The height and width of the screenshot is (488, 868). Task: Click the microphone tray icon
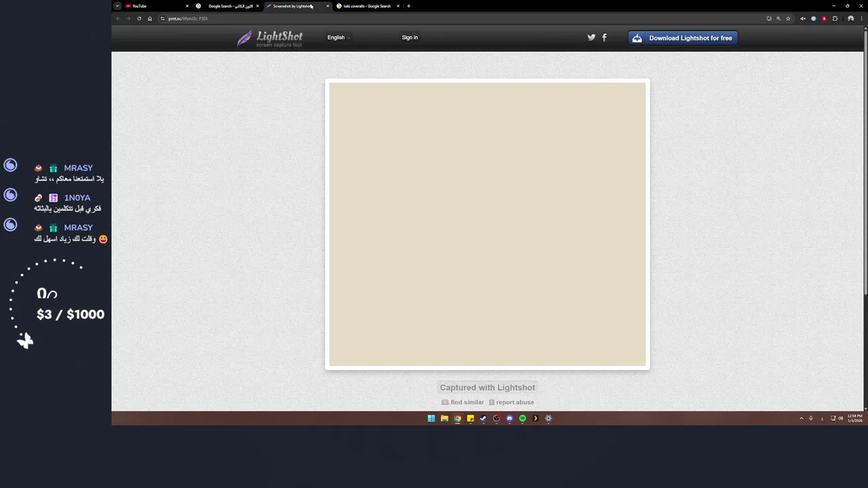[811, 418]
